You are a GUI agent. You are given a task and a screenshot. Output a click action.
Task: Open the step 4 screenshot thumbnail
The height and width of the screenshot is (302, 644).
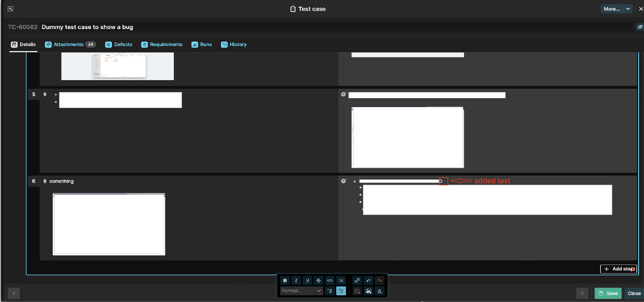coord(117,66)
